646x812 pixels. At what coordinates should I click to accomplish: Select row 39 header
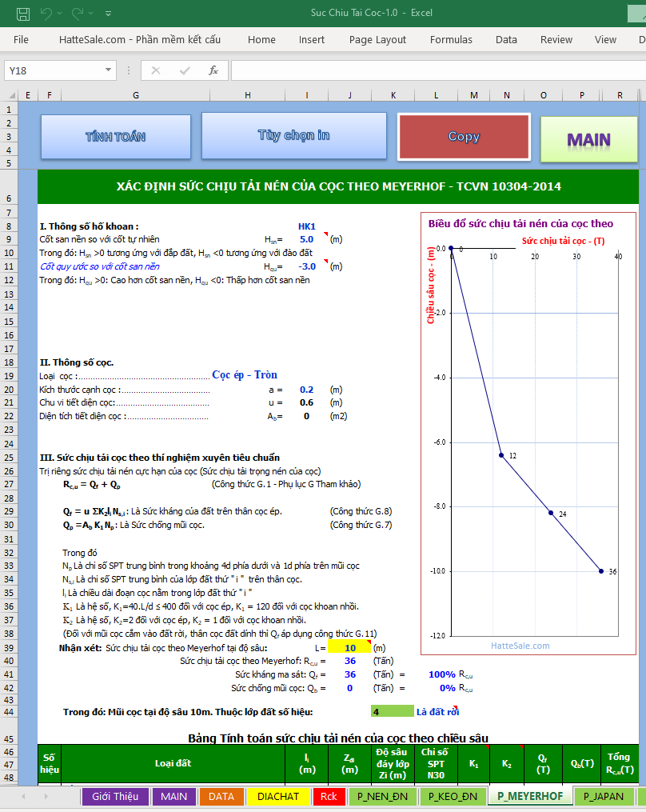[x=9, y=648]
